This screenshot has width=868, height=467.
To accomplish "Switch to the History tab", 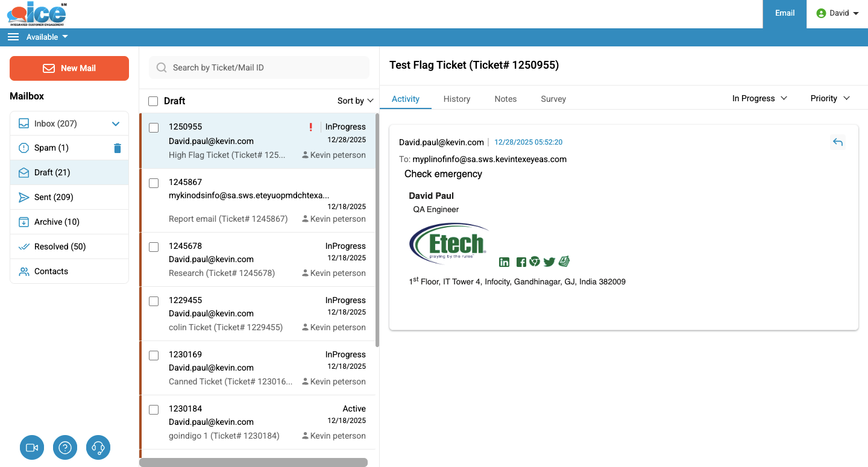I will pyautogui.click(x=456, y=99).
